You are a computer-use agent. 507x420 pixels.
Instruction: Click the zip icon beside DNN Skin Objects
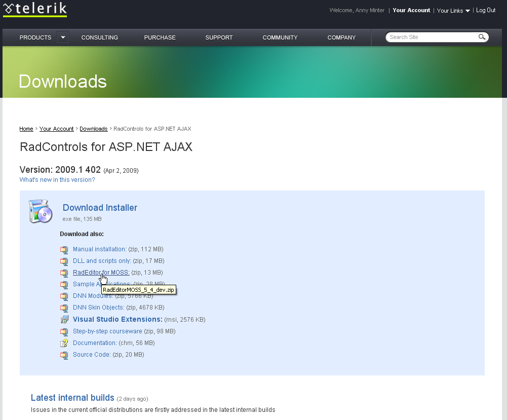tap(64, 308)
